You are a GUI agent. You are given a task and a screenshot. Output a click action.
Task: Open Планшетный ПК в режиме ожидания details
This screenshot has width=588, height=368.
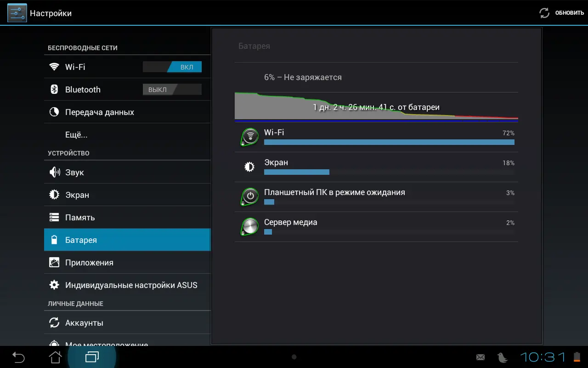(x=376, y=197)
